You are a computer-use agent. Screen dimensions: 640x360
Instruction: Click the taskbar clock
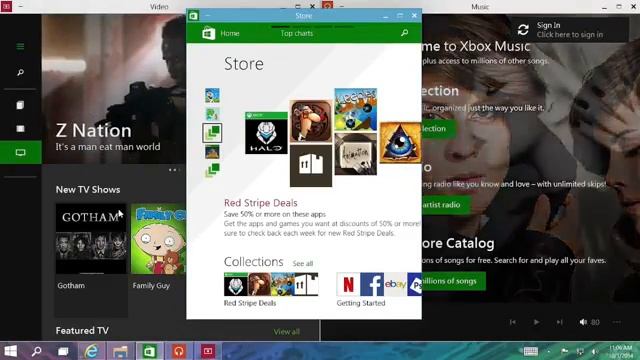point(620,351)
